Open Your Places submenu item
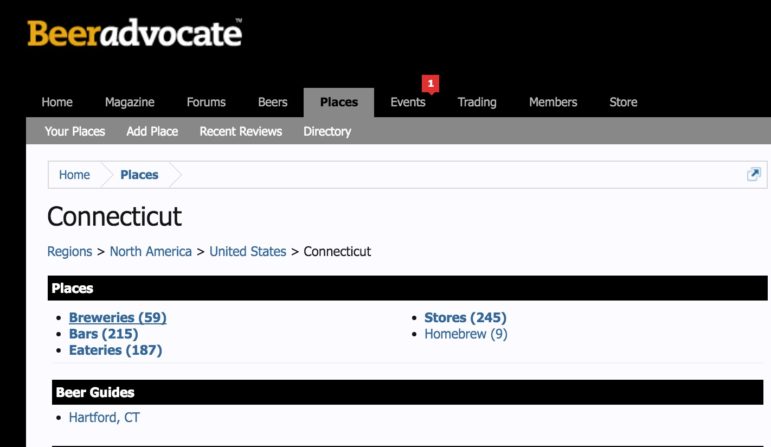The height and width of the screenshot is (447, 771). 75,131
